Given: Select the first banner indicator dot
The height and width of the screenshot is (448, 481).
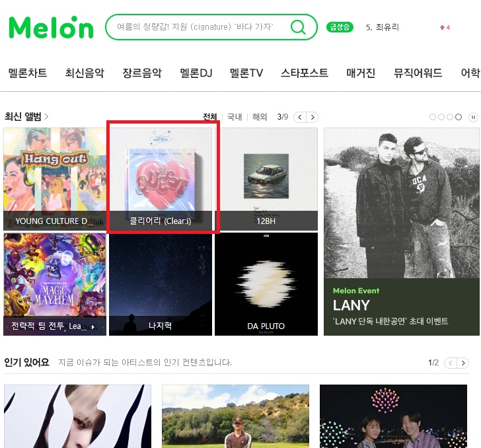Looking at the screenshot, I should pos(433,117).
